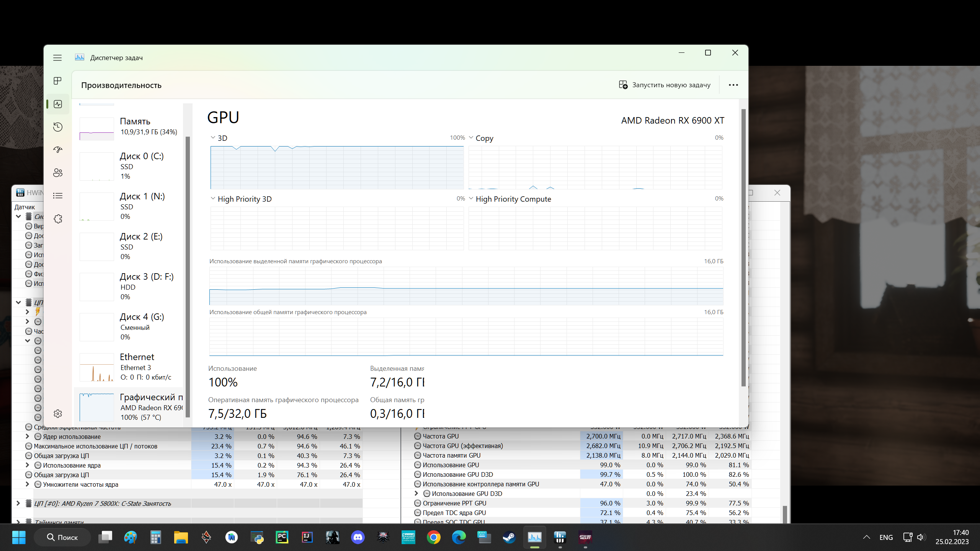The image size is (980, 551).
Task: Open the three-dots more options menu
Action: point(733,85)
